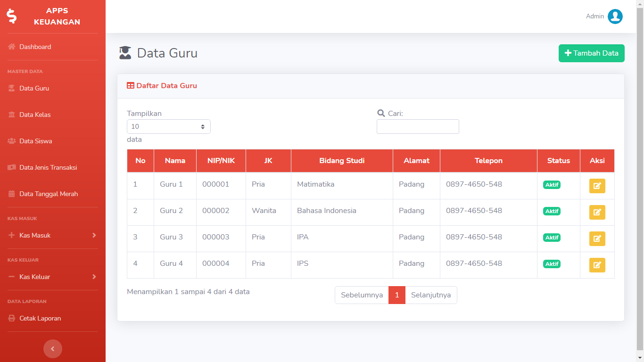Edit the Guru 2 row
The width and height of the screenshot is (644, 362).
[x=597, y=212]
